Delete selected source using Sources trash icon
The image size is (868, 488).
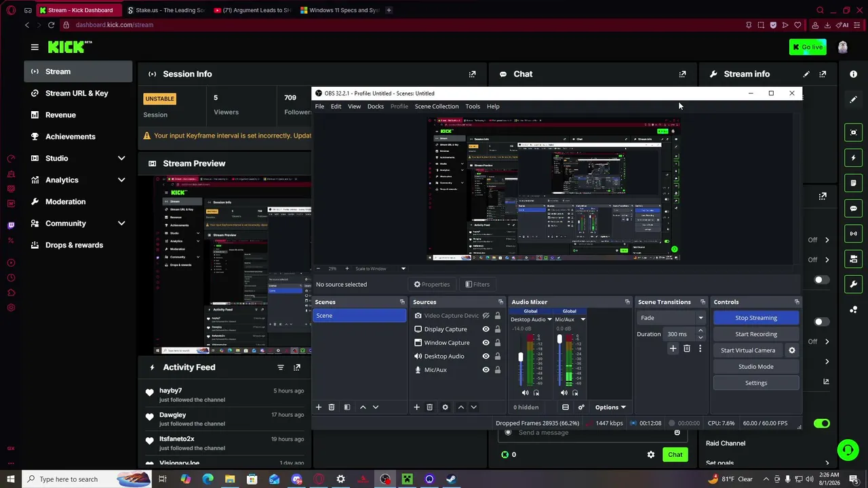click(x=429, y=407)
